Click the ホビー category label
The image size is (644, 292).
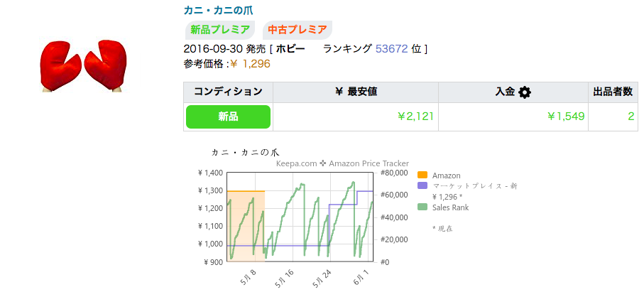pos(290,48)
